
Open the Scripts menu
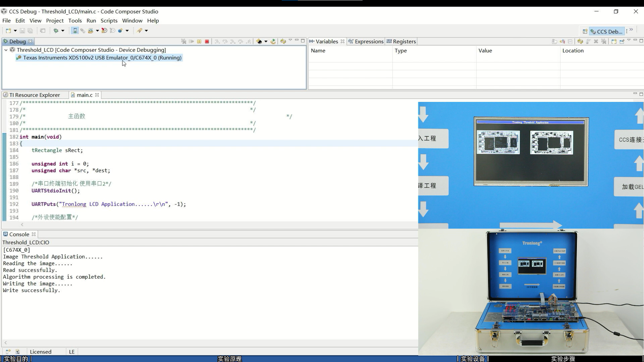[x=109, y=20]
